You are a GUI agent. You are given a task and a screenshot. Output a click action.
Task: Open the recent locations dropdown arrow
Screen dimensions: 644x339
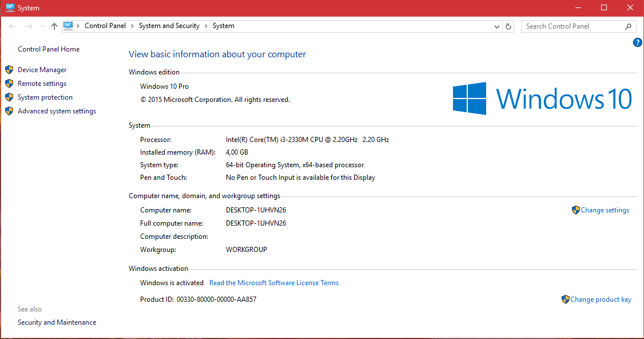click(42, 26)
